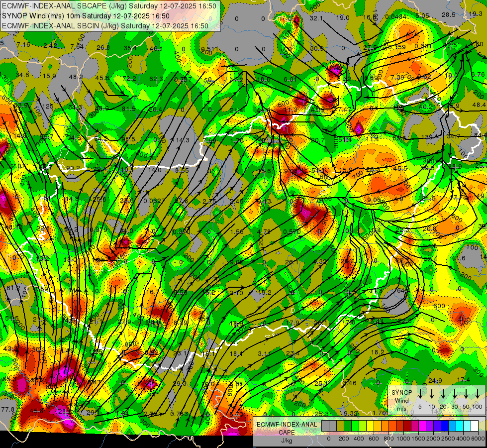Viewport: 487px width, 448px height.
Task: Click the map value '28.5'
Action: point(449,15)
